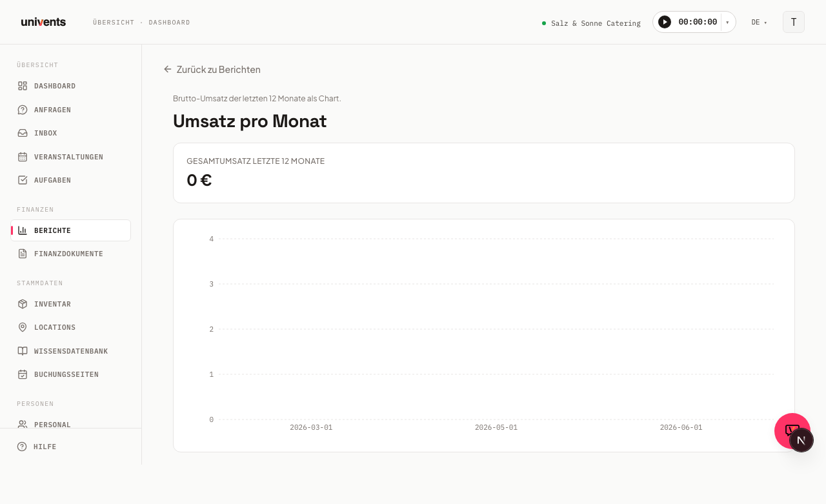The height and width of the screenshot is (504, 826).
Task: Click the Inbox tray icon
Action: click(x=23, y=133)
